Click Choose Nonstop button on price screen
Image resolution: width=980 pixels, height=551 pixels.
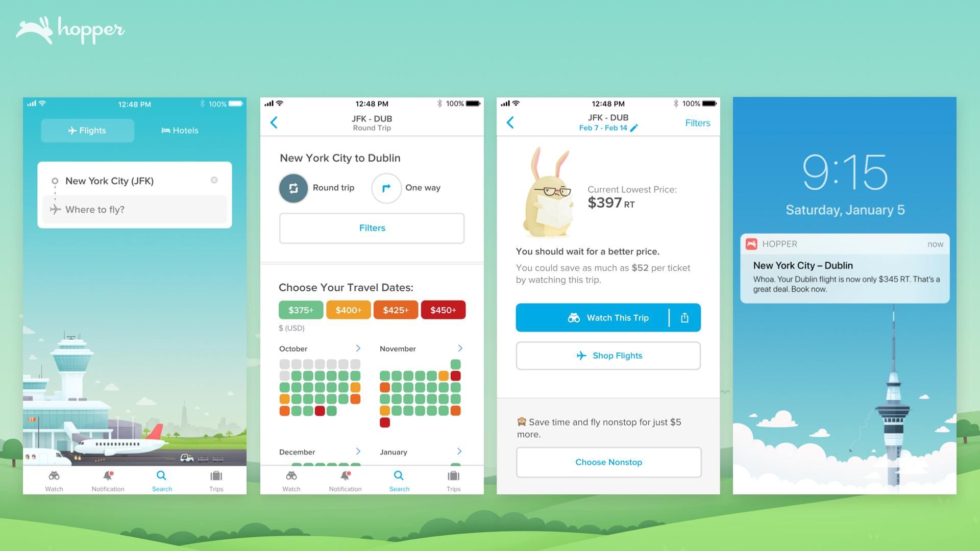(608, 462)
